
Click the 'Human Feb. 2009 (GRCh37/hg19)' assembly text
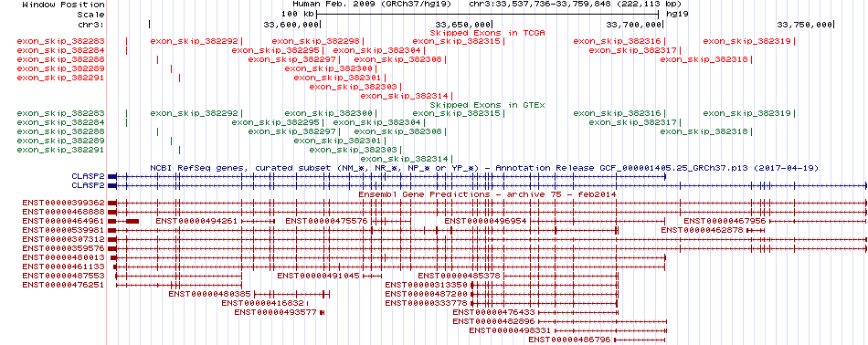coord(377,5)
